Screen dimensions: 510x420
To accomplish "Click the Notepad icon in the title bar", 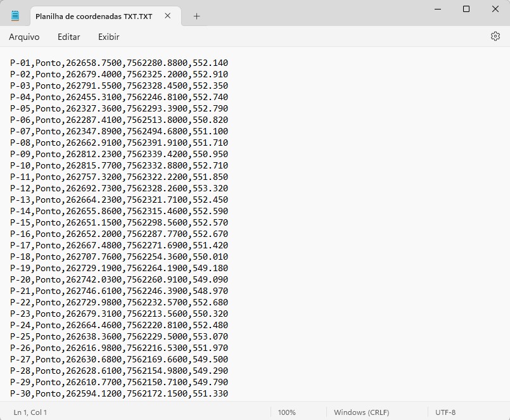I will tap(14, 15).
